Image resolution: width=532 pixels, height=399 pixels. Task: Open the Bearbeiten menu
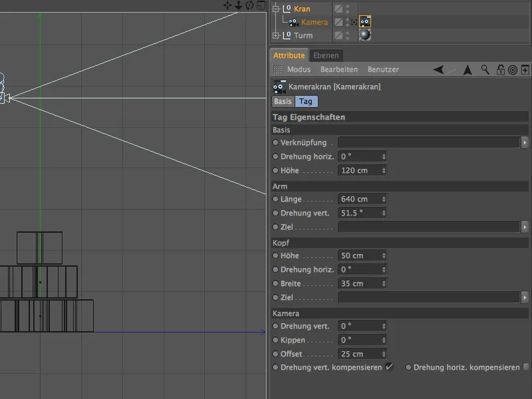[339, 70]
